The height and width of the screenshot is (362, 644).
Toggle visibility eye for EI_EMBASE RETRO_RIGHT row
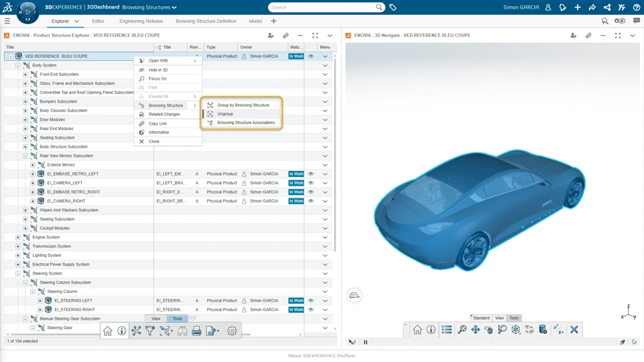311,192
